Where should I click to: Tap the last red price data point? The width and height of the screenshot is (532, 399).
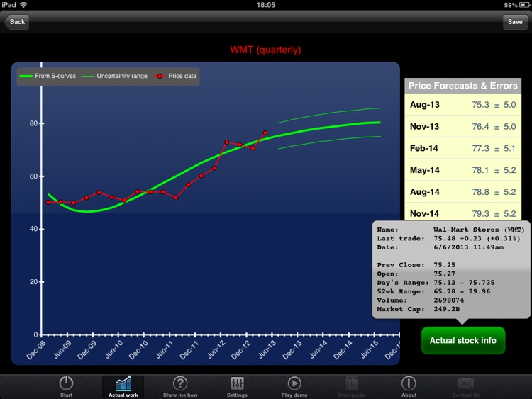point(265,133)
